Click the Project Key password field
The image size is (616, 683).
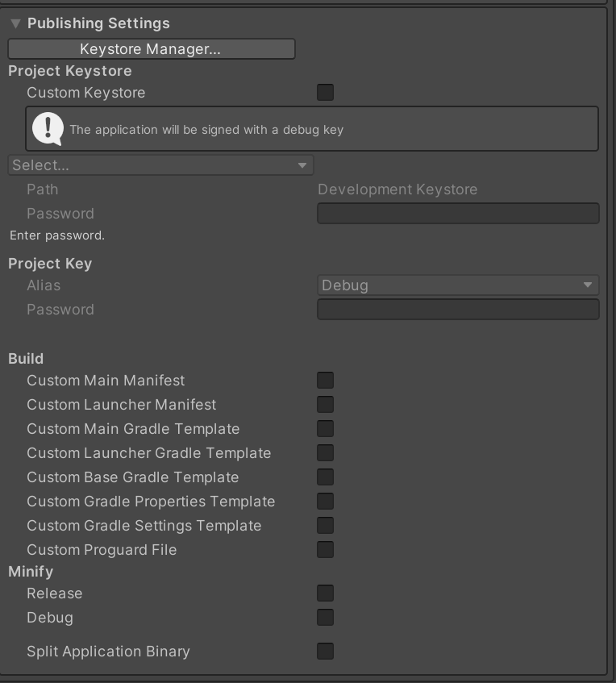point(458,309)
